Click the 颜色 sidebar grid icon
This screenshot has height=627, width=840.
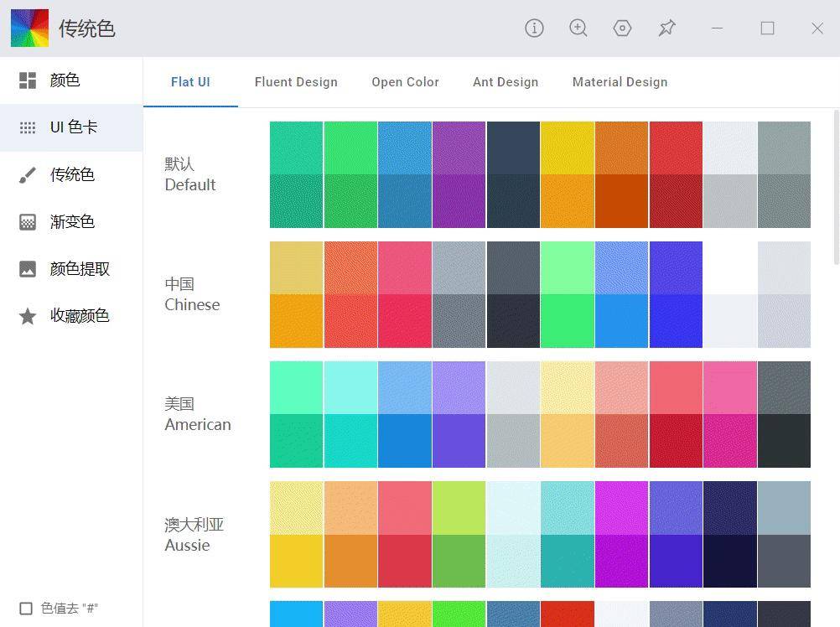click(x=28, y=80)
